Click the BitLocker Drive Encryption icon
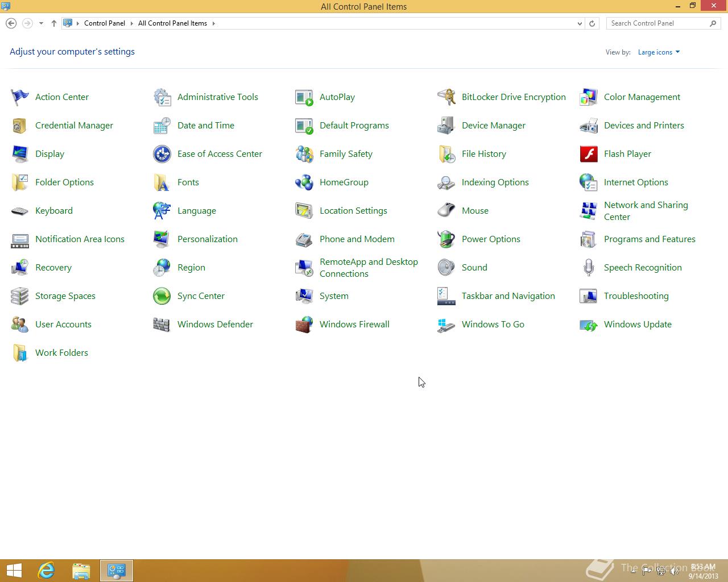 (446, 97)
